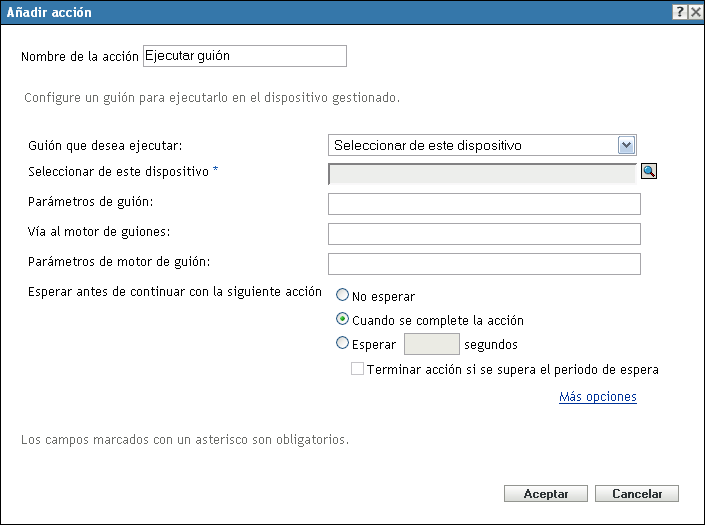Screen dimensions: 705x525
Task: Select the Esperar segundos radio button
Action: [x=343, y=344]
